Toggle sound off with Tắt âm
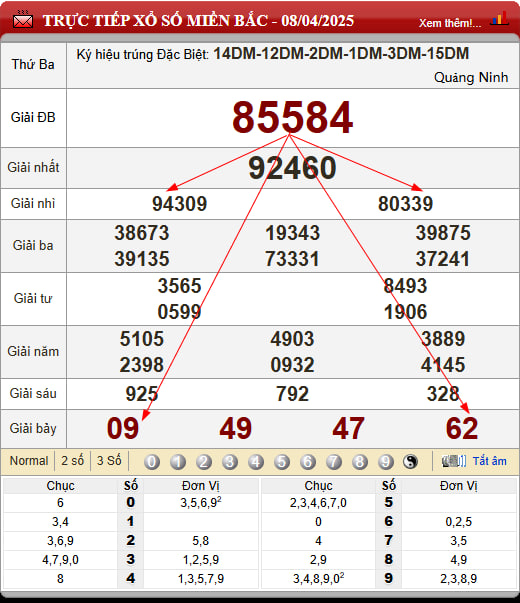 click(x=490, y=461)
